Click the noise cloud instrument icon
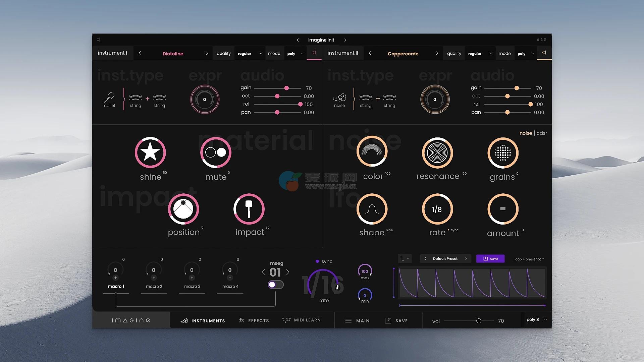This screenshot has width=644, height=362. [x=339, y=98]
